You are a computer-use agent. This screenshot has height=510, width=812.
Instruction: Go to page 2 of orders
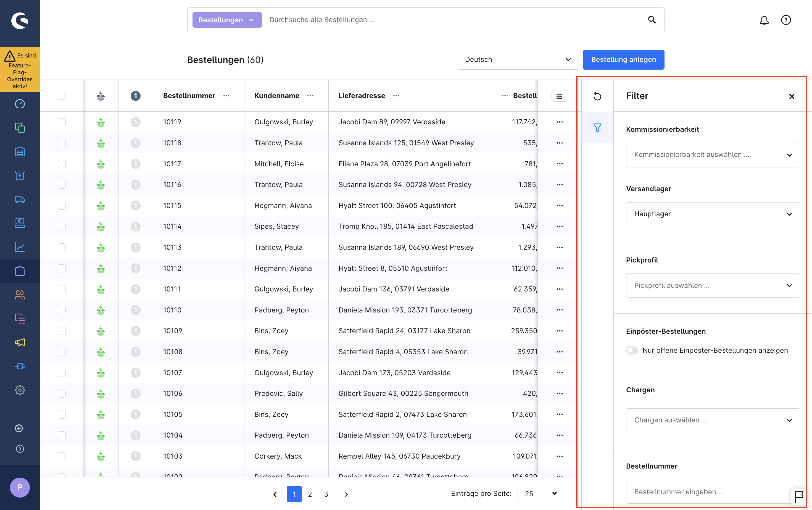[x=310, y=494]
